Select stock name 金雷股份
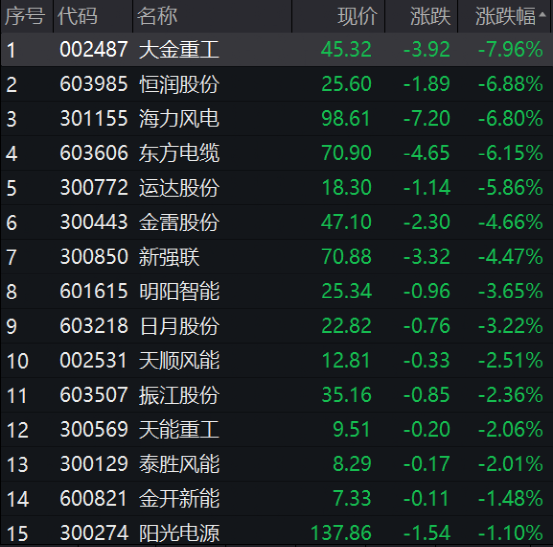The width and height of the screenshot is (553, 547). click(179, 222)
